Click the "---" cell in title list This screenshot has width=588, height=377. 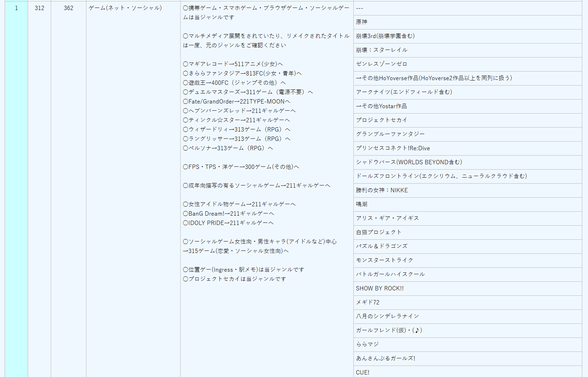click(x=467, y=8)
